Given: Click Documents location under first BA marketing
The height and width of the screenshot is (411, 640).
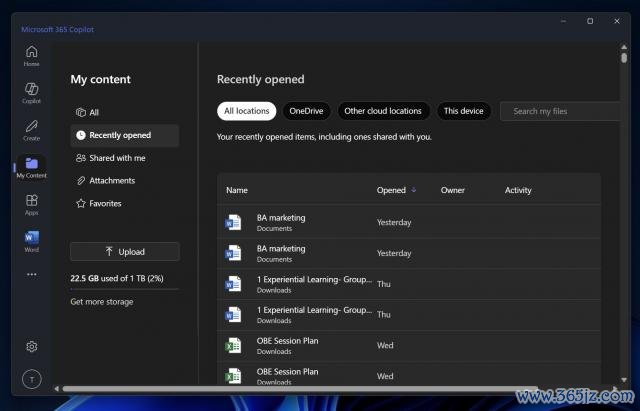Looking at the screenshot, I should point(274,229).
